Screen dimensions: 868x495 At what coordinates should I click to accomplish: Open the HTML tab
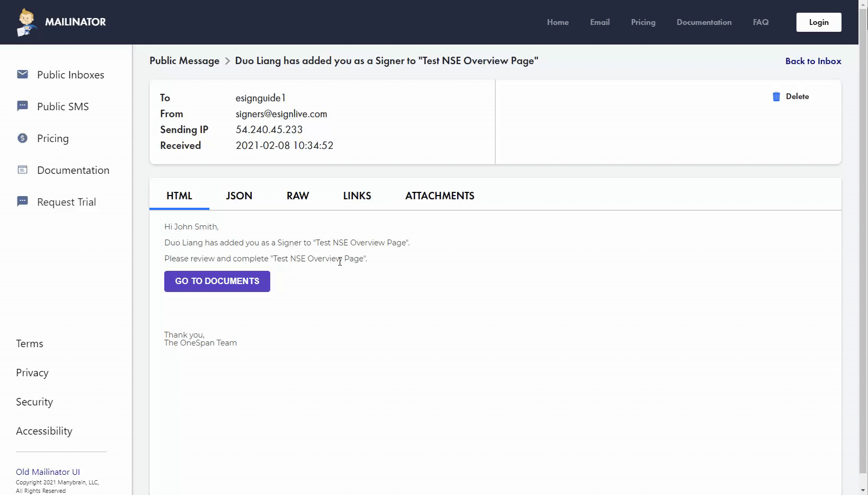pos(179,196)
